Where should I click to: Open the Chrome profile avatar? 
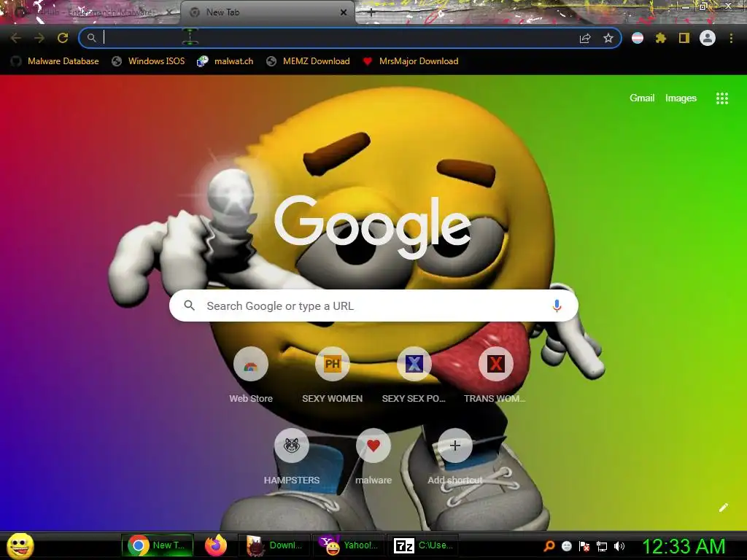(x=708, y=38)
